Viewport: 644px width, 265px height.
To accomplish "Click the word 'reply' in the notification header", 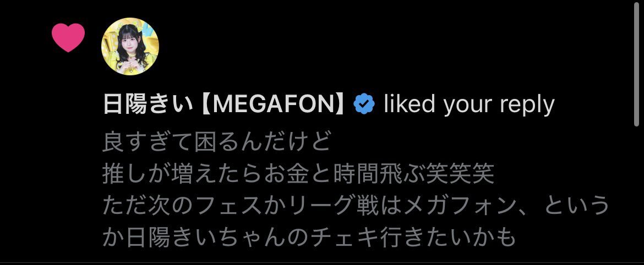I will [527, 106].
